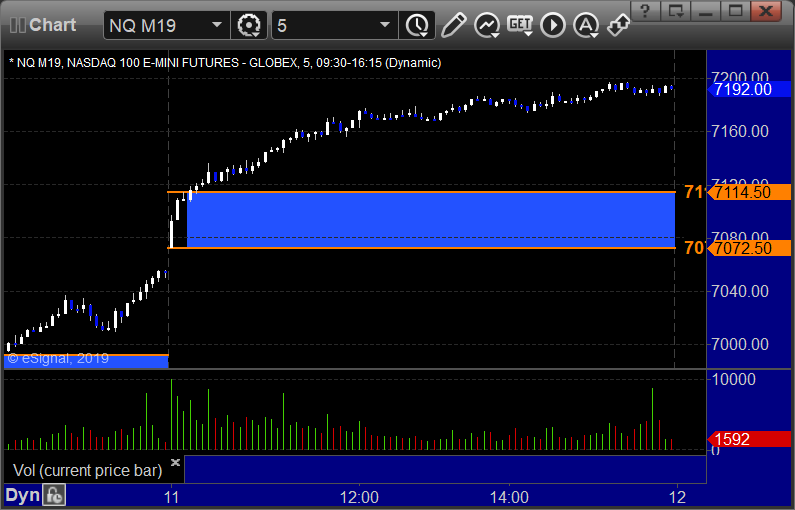795x510 pixels.
Task: Open the time template clock icon
Action: (x=417, y=25)
